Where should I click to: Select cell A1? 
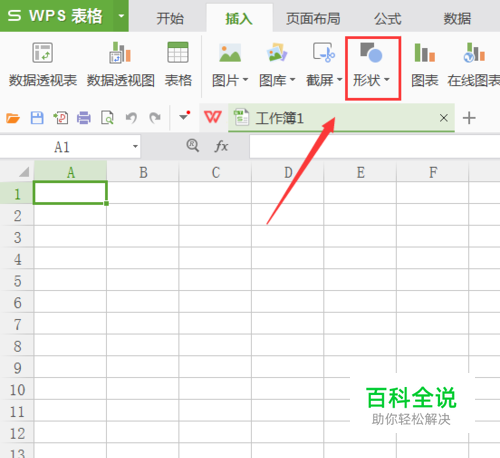(70, 193)
